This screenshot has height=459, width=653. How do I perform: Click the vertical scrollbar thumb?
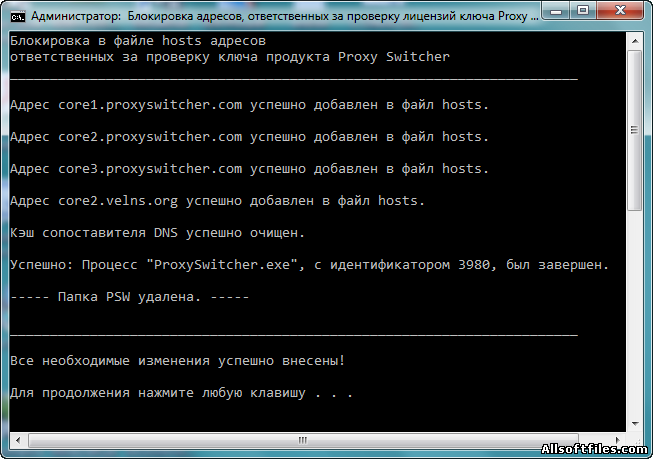click(635, 130)
